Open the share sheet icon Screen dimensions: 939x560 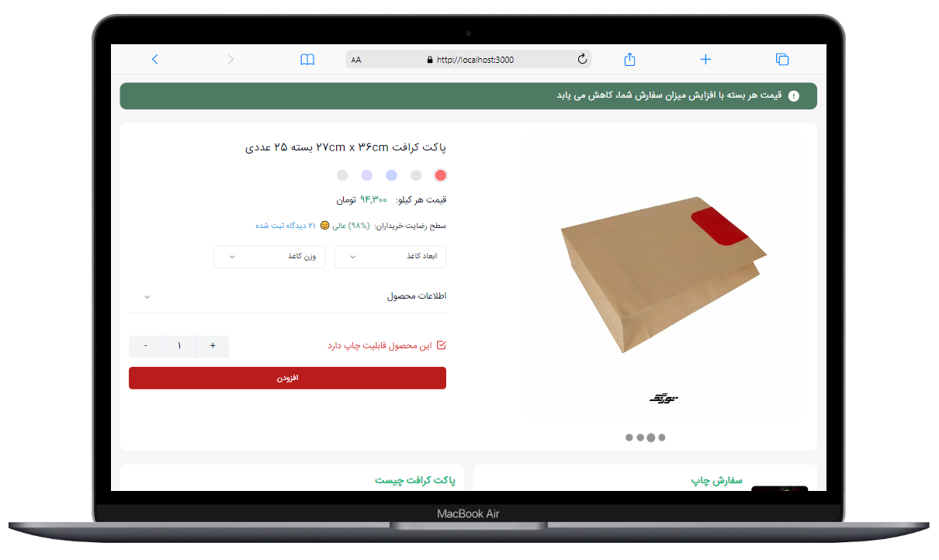630,59
